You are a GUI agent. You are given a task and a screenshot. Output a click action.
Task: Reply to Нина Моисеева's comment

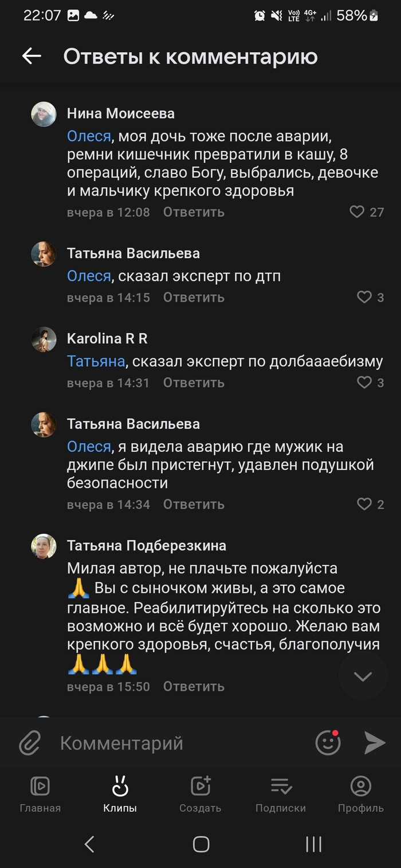[194, 212]
